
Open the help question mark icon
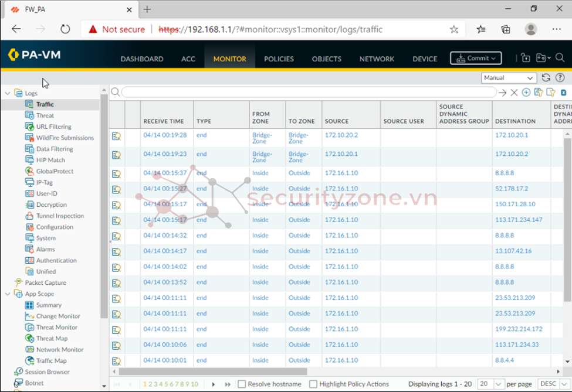(x=560, y=77)
